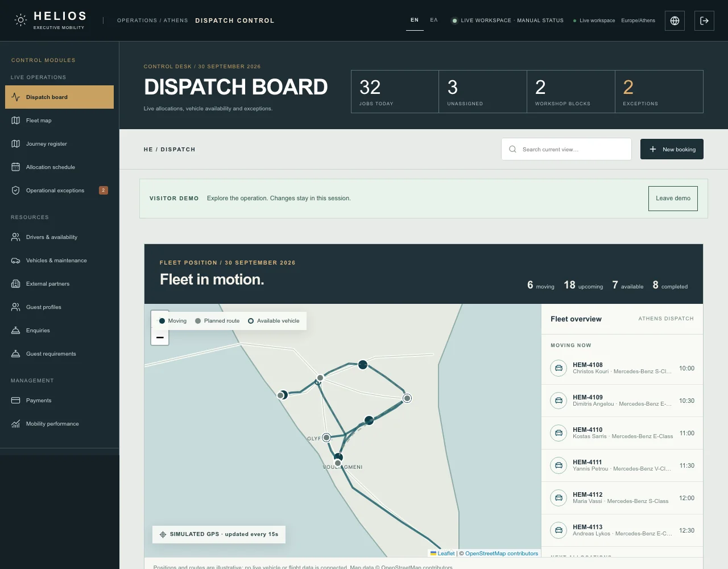Switch language to Greek EΛ
The image size is (728, 569).
click(434, 20)
